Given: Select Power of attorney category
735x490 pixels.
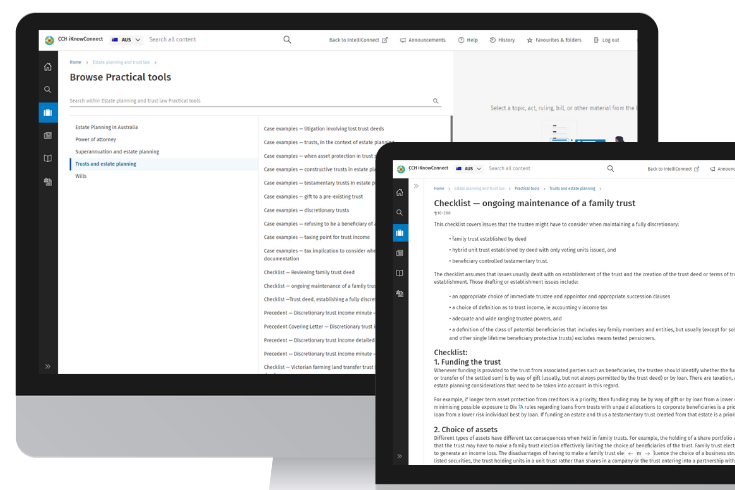Looking at the screenshot, I should pos(99,140).
